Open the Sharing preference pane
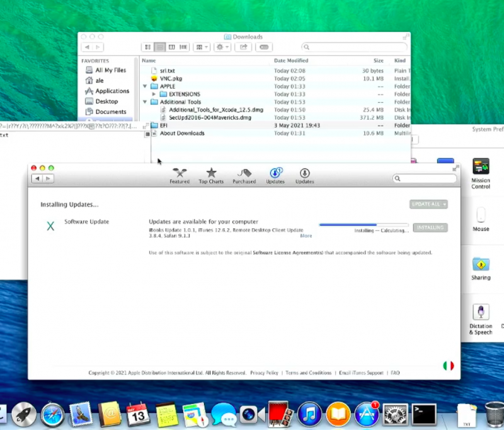504x430 pixels. click(x=481, y=268)
